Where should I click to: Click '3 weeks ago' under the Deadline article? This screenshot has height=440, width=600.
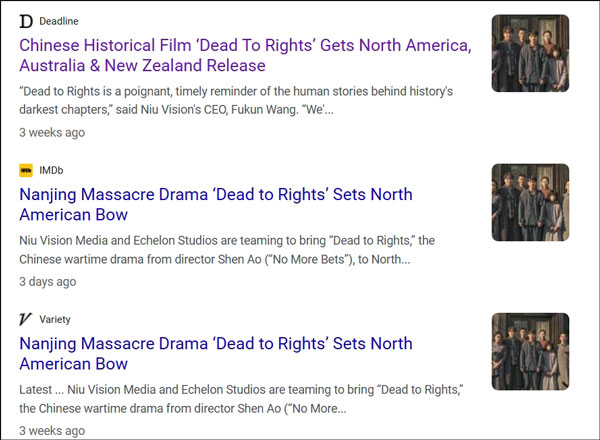pos(52,132)
